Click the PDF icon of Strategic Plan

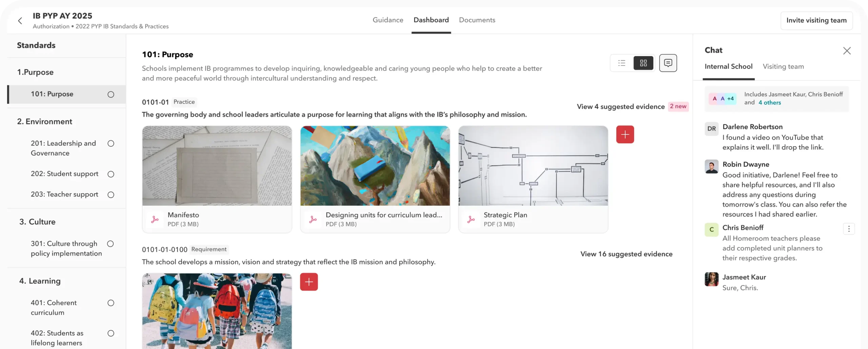tap(471, 219)
